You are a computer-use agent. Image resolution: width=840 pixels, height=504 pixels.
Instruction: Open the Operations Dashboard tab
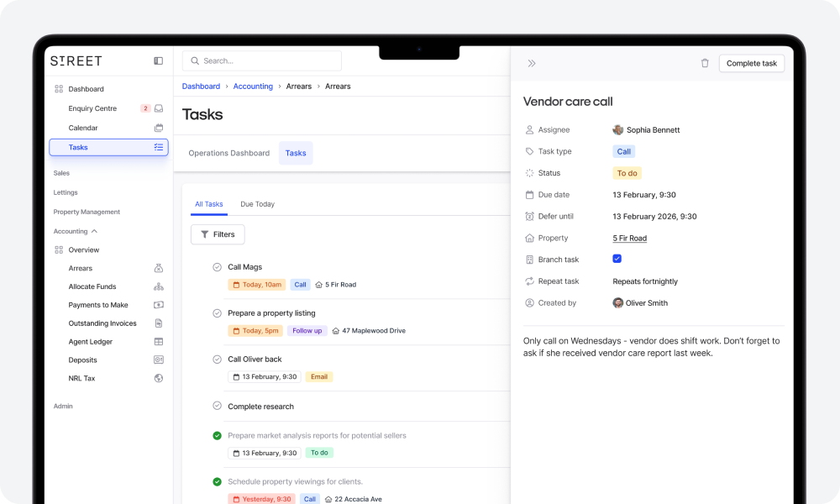tap(228, 153)
